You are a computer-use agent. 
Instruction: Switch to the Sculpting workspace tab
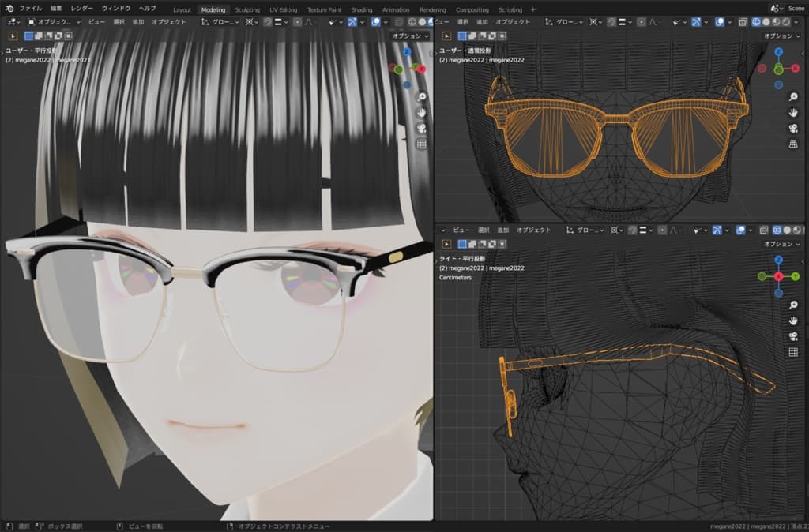(x=247, y=9)
